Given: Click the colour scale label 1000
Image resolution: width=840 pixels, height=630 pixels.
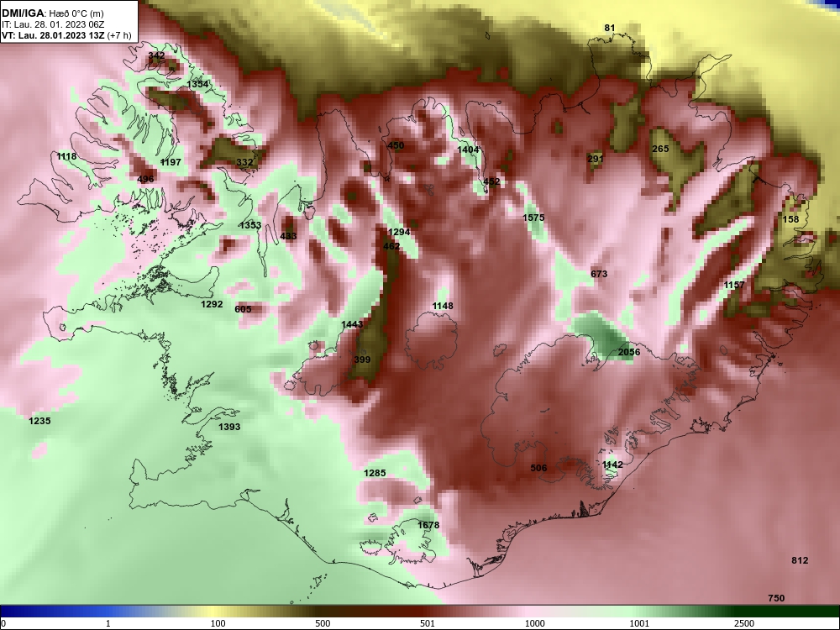Looking at the screenshot, I should [x=535, y=623].
